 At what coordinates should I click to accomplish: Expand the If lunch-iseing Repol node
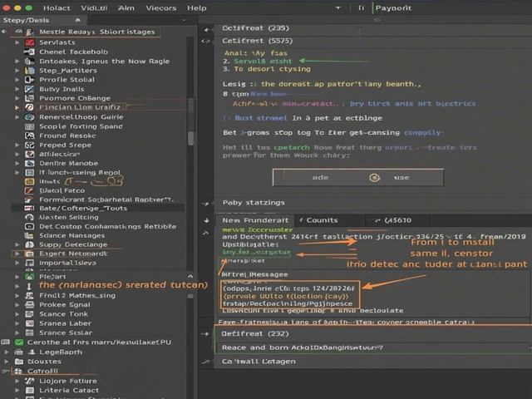[17, 172]
